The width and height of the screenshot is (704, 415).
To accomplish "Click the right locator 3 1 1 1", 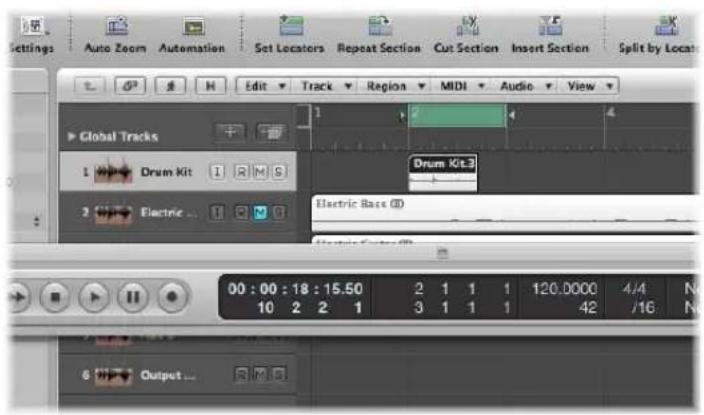I will point(462,308).
